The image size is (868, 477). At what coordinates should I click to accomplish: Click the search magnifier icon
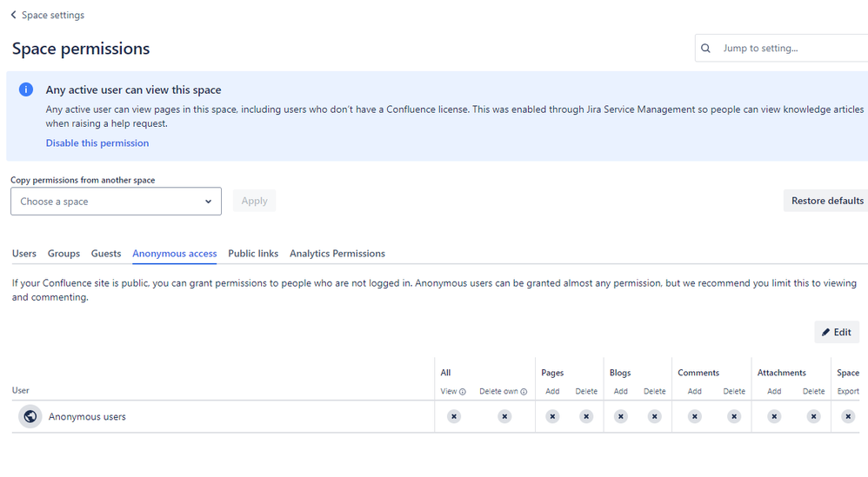coord(706,48)
